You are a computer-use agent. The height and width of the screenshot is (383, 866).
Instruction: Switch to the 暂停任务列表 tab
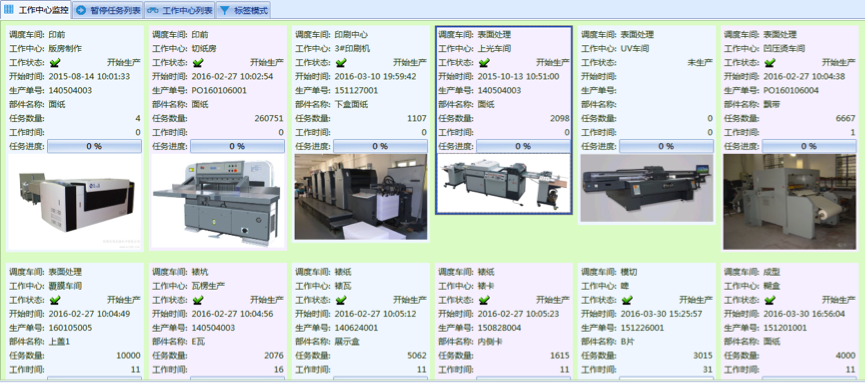[108, 10]
